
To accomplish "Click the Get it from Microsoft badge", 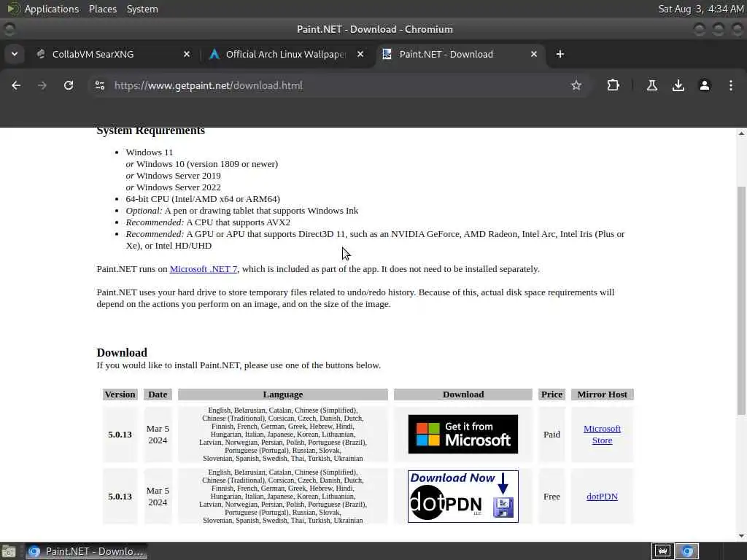I will pos(463,435).
